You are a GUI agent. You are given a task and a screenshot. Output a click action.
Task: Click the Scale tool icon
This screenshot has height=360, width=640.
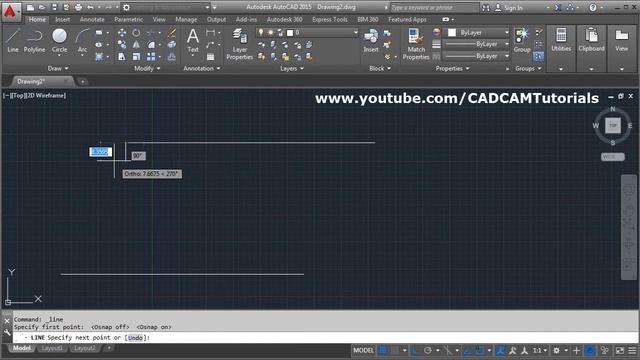(x=136, y=56)
